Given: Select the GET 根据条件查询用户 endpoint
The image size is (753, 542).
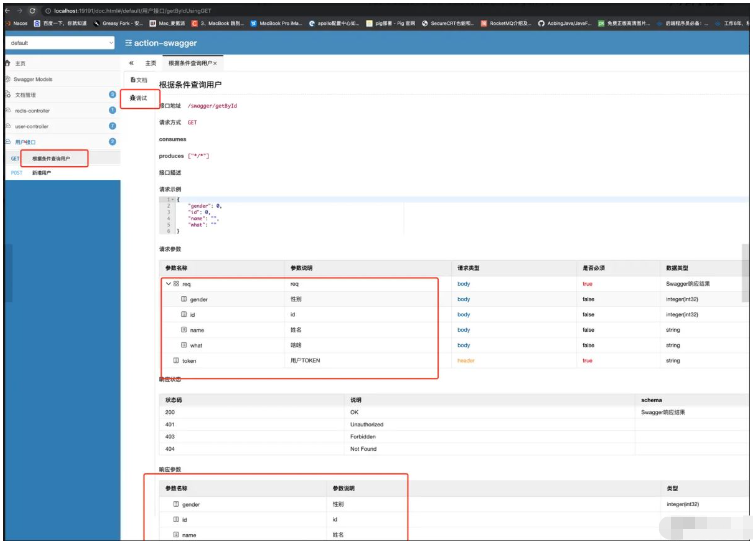Looking at the screenshot, I should tap(50, 158).
